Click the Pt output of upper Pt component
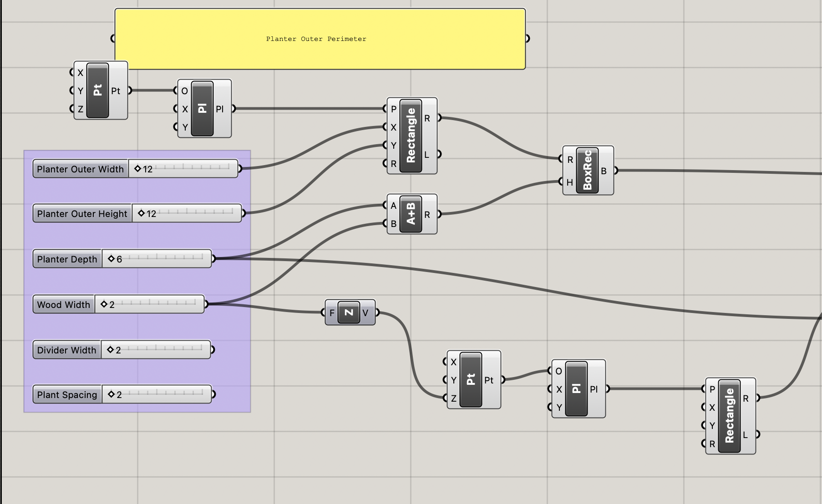Image resolution: width=822 pixels, height=504 pixels. tap(116, 91)
